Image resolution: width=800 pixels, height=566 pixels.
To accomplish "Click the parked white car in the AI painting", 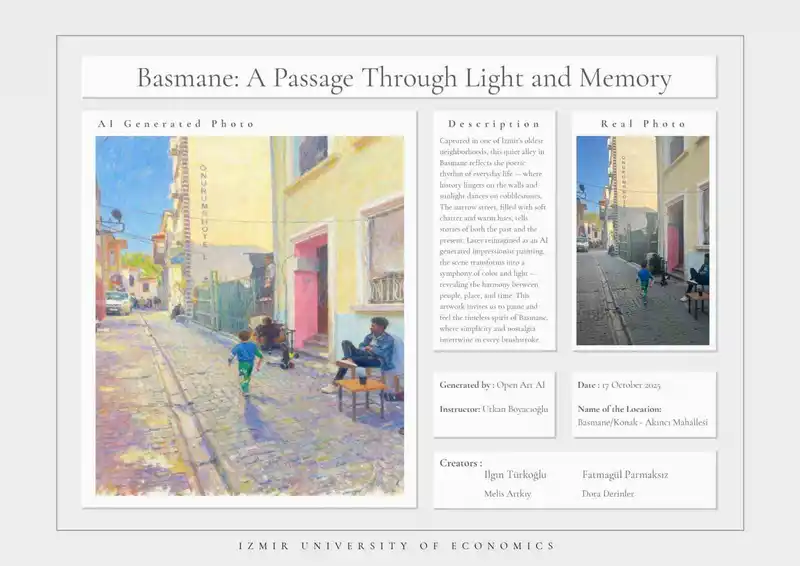I will pos(118,302).
